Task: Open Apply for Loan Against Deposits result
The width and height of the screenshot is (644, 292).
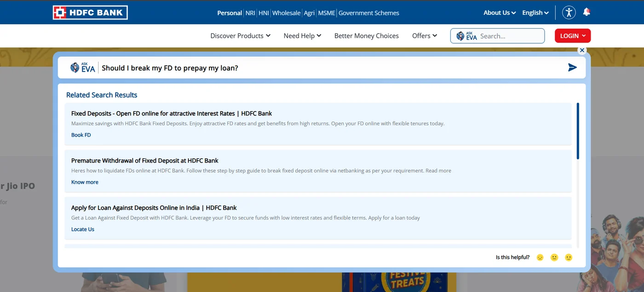Action: tap(154, 208)
